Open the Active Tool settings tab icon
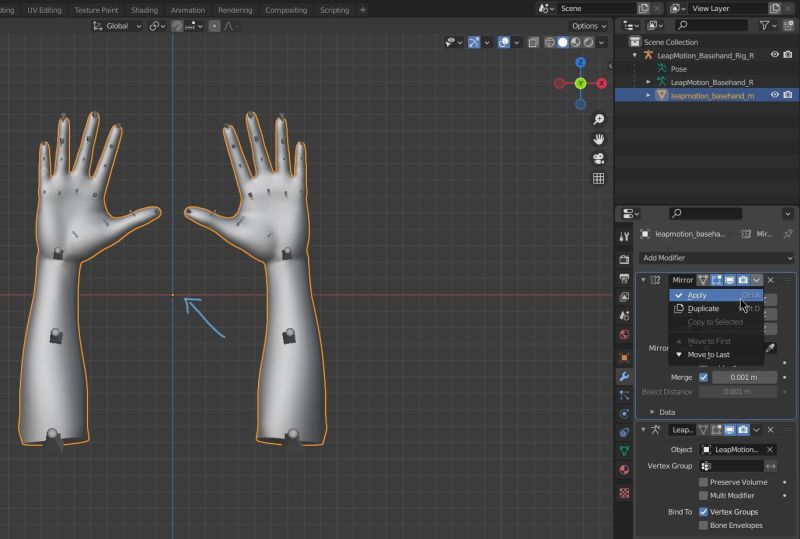 [x=624, y=236]
